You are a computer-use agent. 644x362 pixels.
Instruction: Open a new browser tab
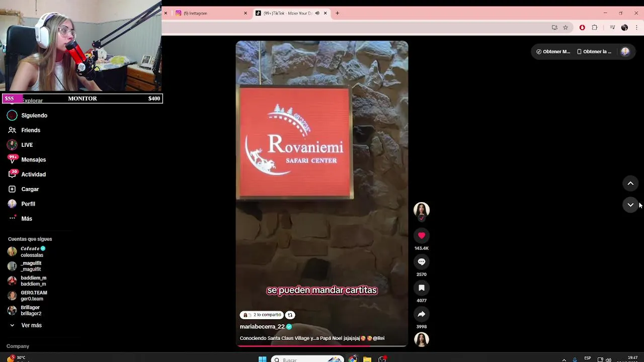(338, 13)
